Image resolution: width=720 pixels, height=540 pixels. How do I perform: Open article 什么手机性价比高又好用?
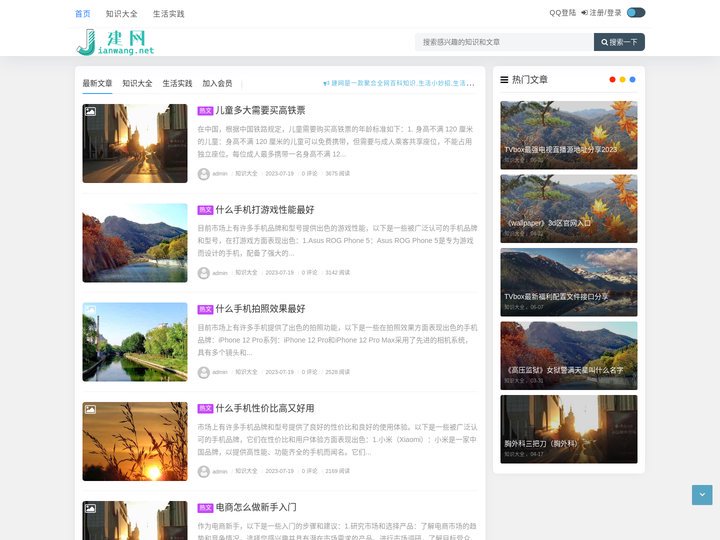[x=265, y=408]
